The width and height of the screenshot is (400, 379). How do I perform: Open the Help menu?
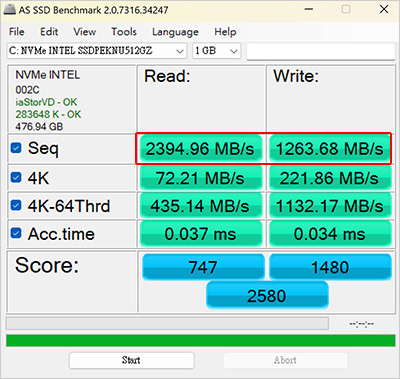pyautogui.click(x=225, y=32)
